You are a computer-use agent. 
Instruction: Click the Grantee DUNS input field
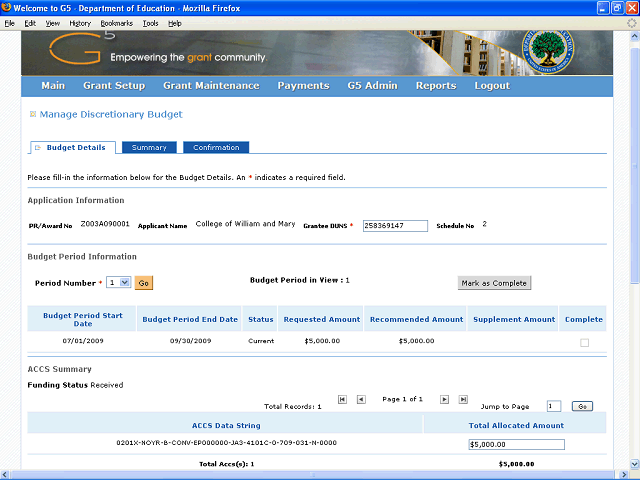(395, 226)
